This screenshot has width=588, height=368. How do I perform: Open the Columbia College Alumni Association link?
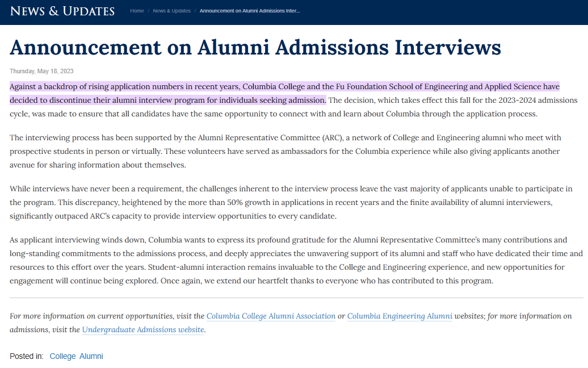coord(271,316)
